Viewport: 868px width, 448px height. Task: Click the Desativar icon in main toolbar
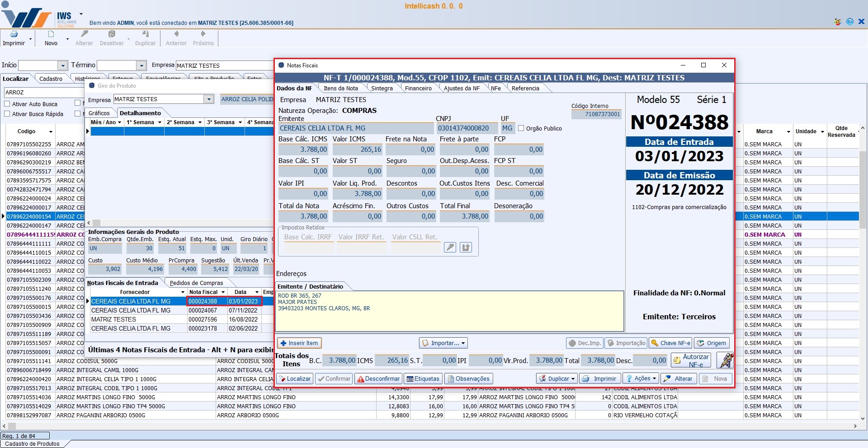[x=112, y=34]
